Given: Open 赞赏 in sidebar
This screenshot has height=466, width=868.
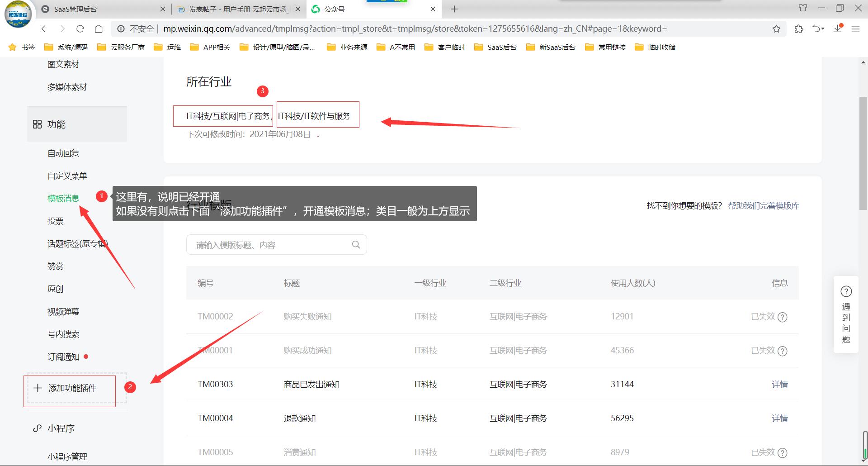Looking at the screenshot, I should [56, 266].
